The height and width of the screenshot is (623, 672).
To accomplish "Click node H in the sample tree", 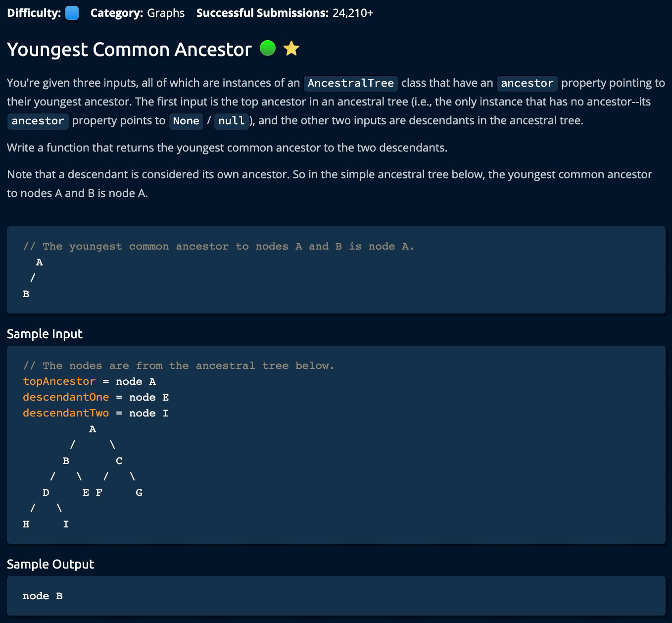I will [x=26, y=524].
